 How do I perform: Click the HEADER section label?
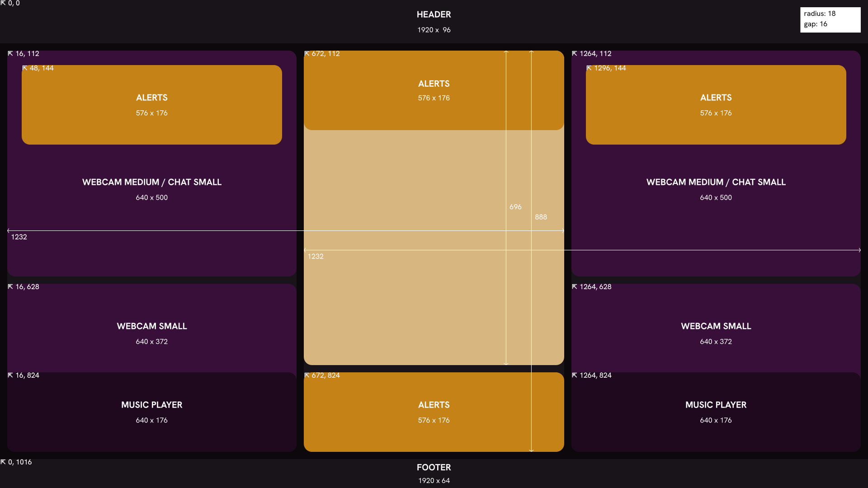pyautogui.click(x=434, y=14)
